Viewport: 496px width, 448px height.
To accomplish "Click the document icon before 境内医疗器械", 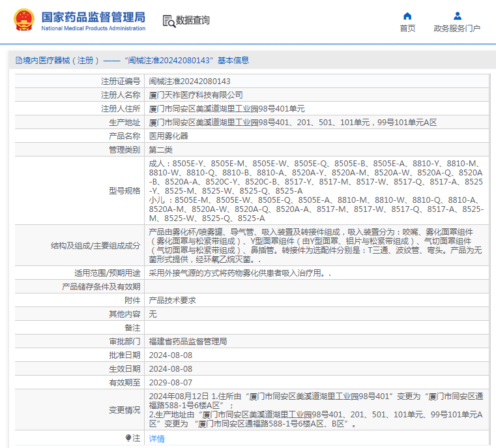I will pyautogui.click(x=19, y=61).
